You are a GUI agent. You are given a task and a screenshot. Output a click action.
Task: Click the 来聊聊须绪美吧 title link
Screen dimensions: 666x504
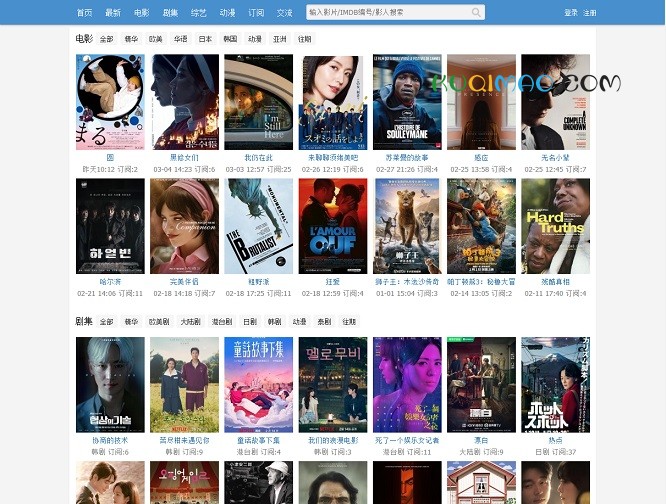tap(333, 158)
